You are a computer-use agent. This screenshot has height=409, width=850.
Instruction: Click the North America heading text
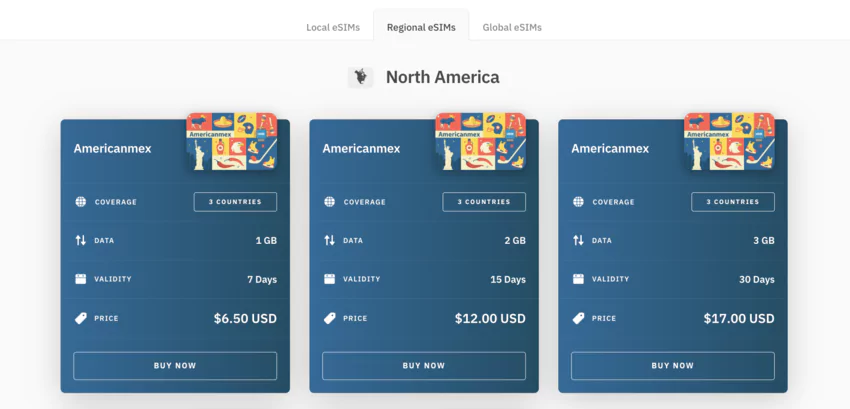click(442, 77)
